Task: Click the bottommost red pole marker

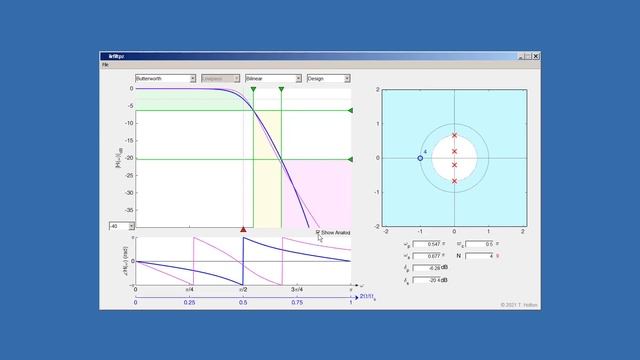Action: click(454, 181)
